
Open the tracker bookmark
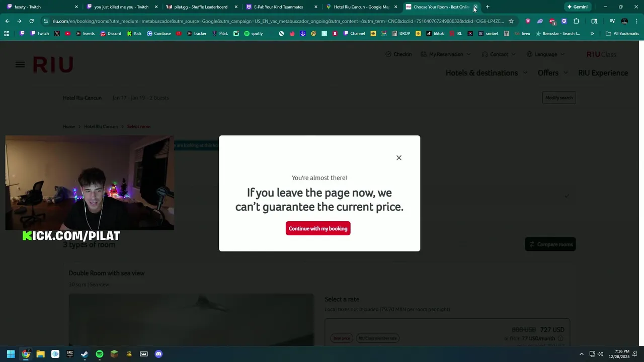196,34
